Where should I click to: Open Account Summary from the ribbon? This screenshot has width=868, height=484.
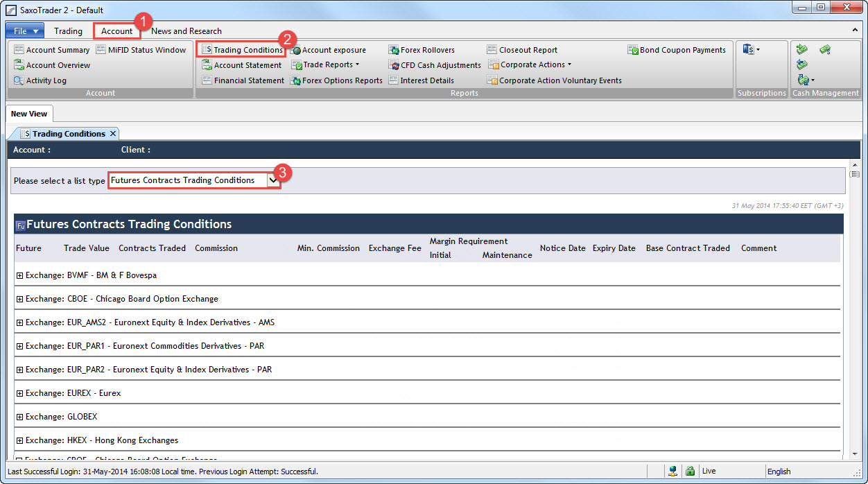pos(52,50)
